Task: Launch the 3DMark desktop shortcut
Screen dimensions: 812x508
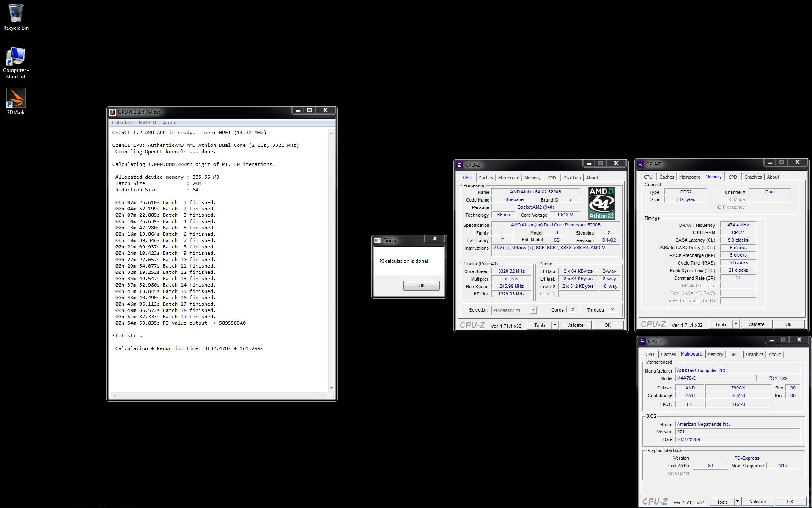Action: [16, 102]
